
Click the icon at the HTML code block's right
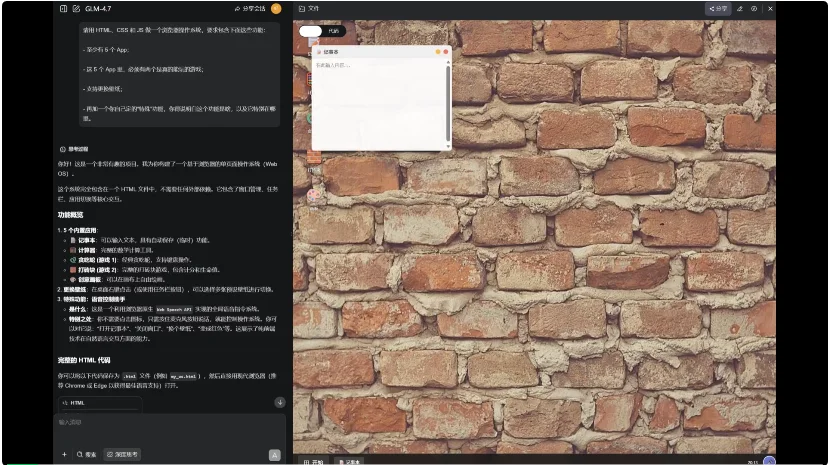point(280,402)
